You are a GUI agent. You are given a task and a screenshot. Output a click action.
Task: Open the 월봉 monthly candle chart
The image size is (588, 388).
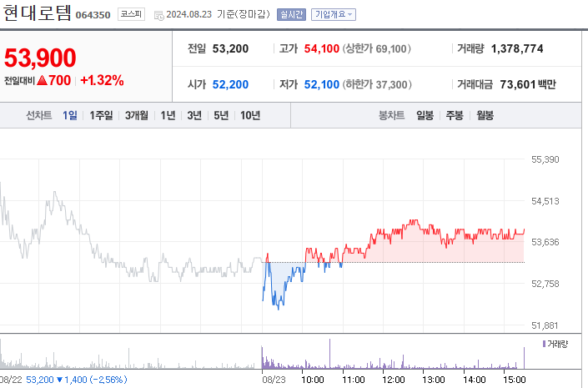point(485,115)
